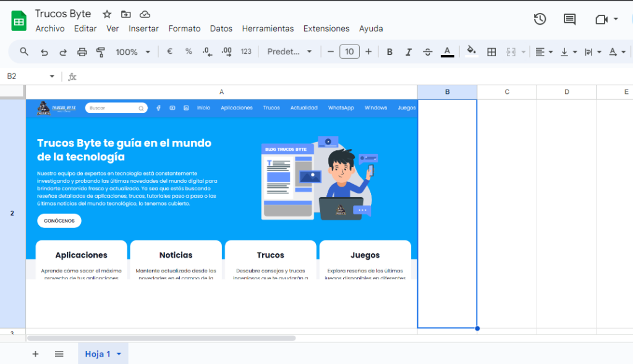Click the document title Trucos Byte

63,14
